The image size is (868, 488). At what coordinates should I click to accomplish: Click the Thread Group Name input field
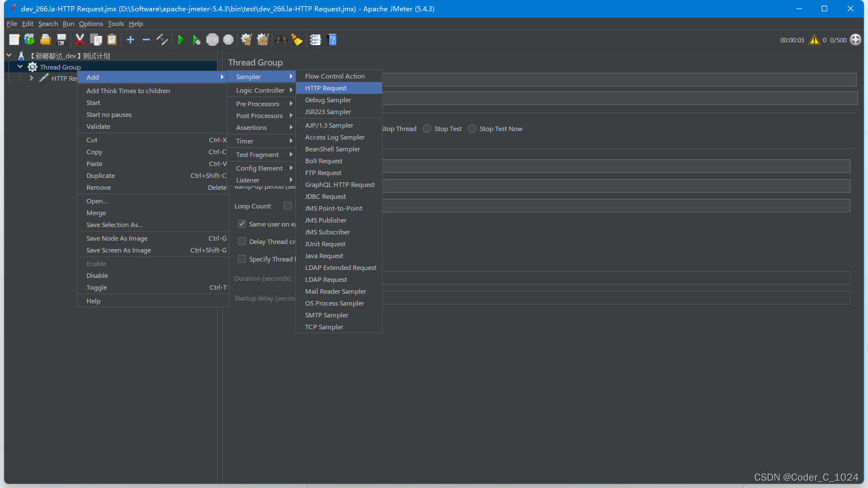click(x=619, y=79)
